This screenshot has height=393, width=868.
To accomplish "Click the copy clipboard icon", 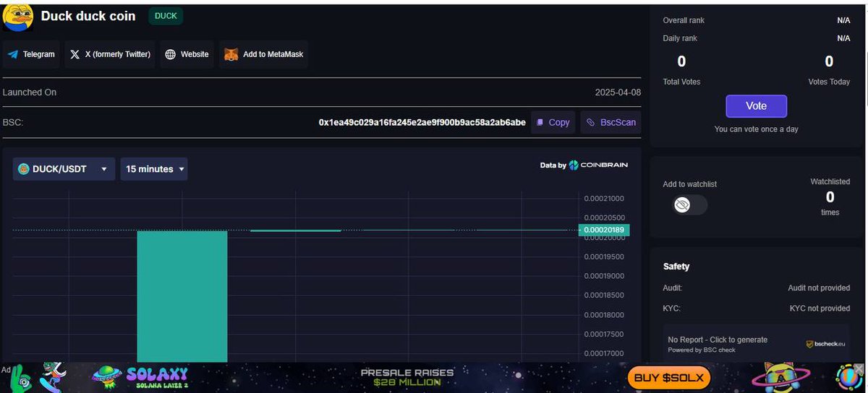I will pos(540,122).
